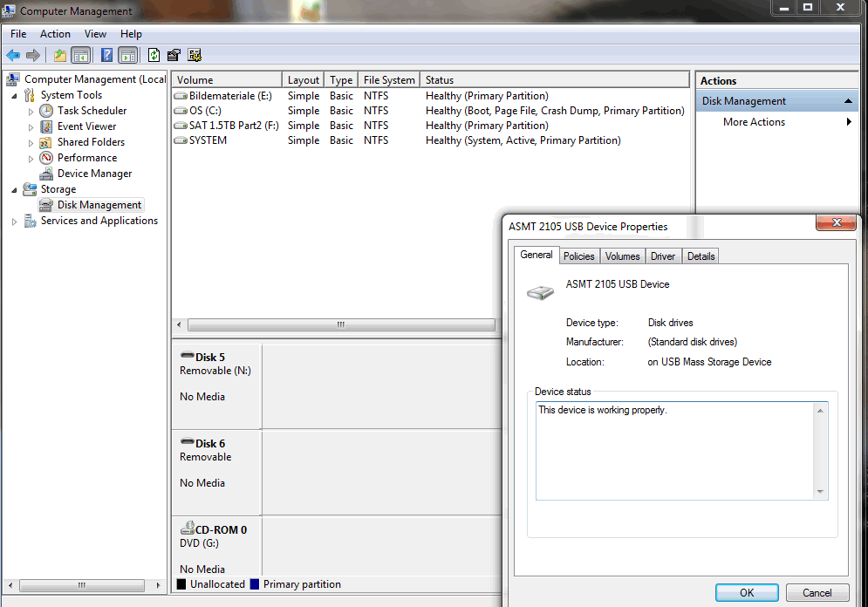Click the settings view toolbar icon with star
The image size is (868, 607).
click(x=195, y=55)
